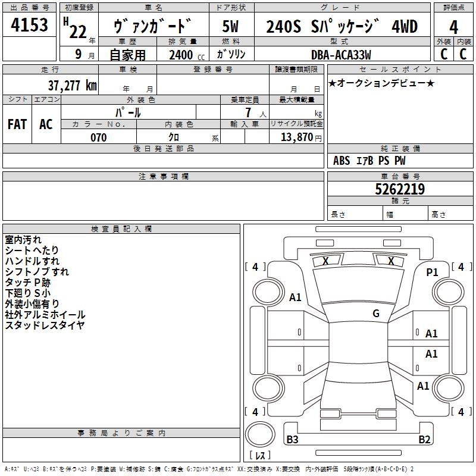Click exterior grade C under 外装
This screenshot has width=476, height=476.
tap(444, 54)
